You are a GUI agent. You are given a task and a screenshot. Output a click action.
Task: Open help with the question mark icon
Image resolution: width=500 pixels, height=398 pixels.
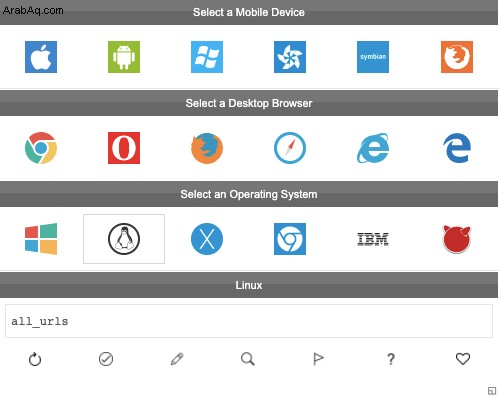point(391,359)
